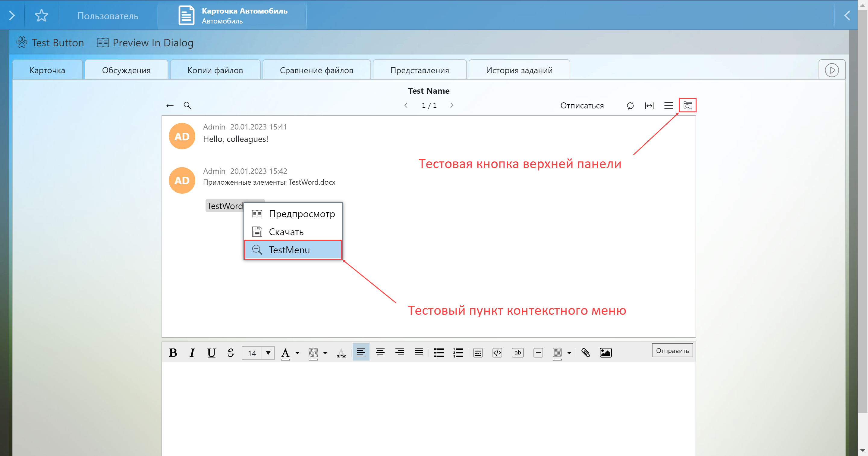
Task: Toggle strikethrough formatting
Action: click(231, 353)
